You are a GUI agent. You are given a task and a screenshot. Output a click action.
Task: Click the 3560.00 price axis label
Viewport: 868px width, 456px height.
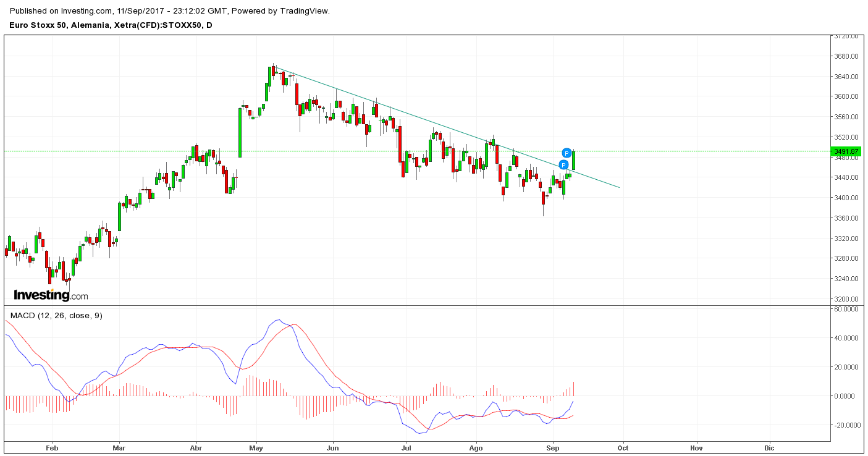pyautogui.click(x=846, y=117)
